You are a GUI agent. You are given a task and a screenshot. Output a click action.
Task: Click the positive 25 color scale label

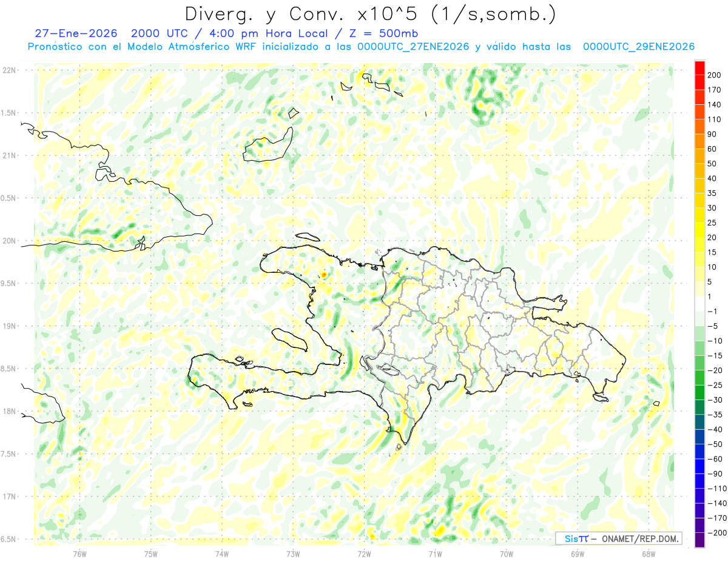[712, 222]
